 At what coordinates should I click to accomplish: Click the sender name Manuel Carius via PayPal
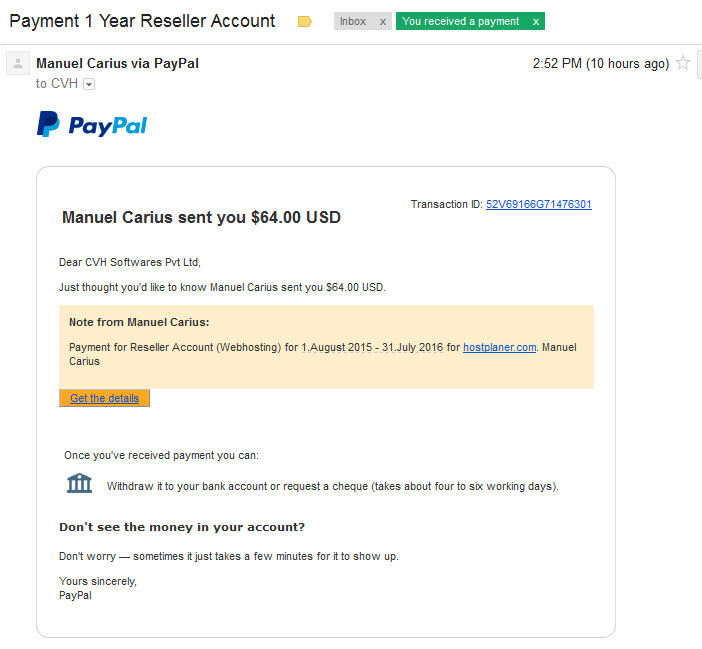tap(117, 64)
